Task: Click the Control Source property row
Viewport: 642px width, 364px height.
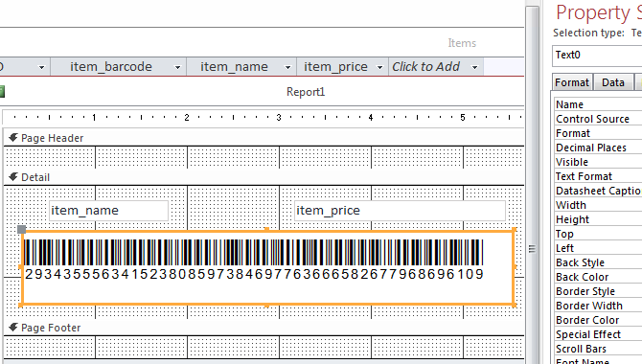Action: tap(598, 119)
